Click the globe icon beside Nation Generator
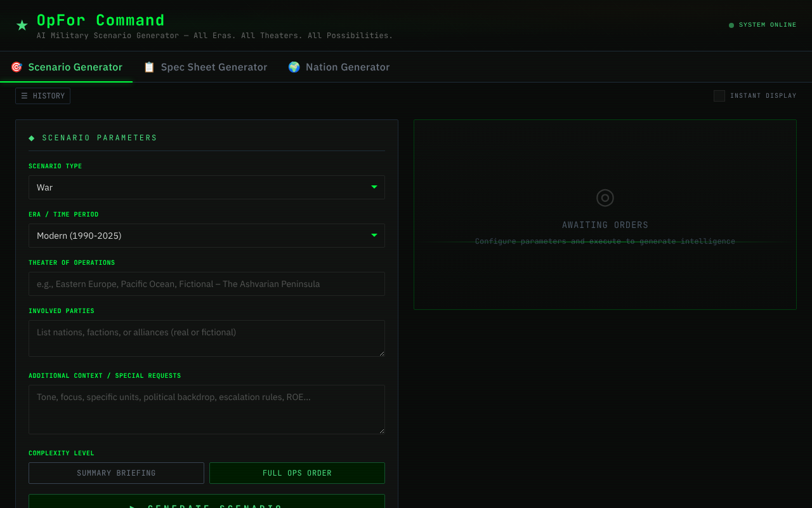Image resolution: width=812 pixels, height=508 pixels. (x=294, y=67)
